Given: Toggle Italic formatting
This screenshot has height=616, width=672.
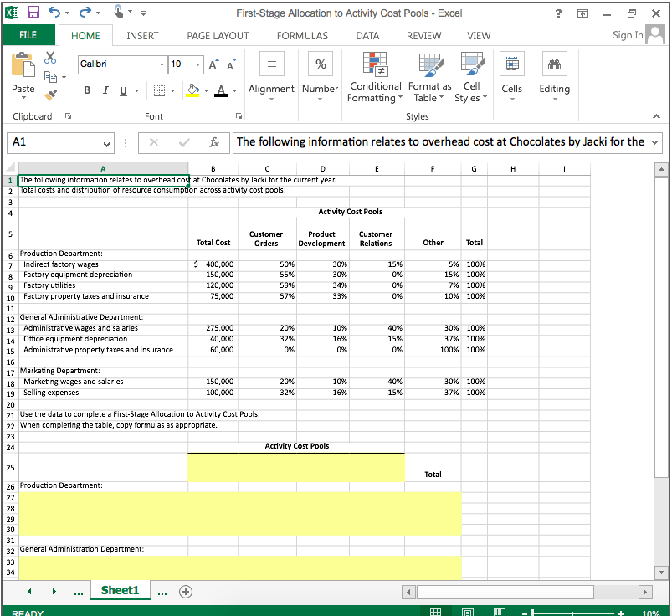Looking at the screenshot, I should click(105, 90).
